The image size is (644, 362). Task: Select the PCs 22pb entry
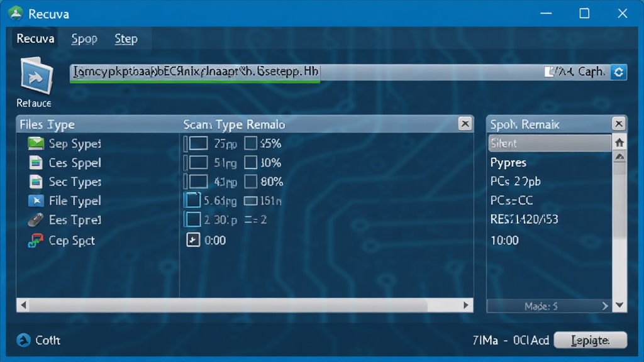(x=516, y=182)
